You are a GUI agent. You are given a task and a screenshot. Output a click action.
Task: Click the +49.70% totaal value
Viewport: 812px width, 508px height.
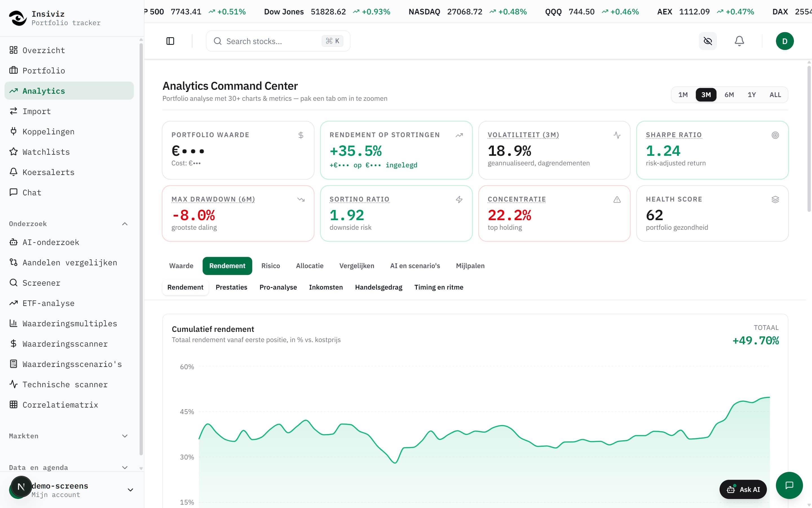pos(755,340)
